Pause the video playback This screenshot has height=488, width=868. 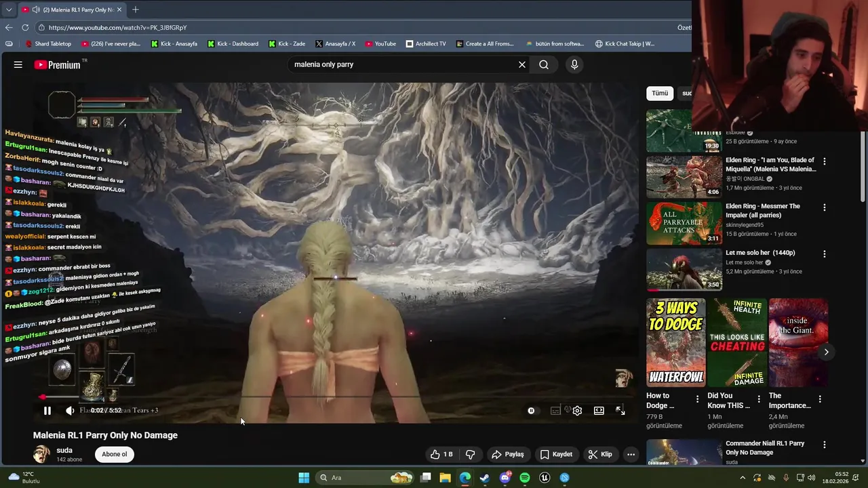[x=47, y=411]
